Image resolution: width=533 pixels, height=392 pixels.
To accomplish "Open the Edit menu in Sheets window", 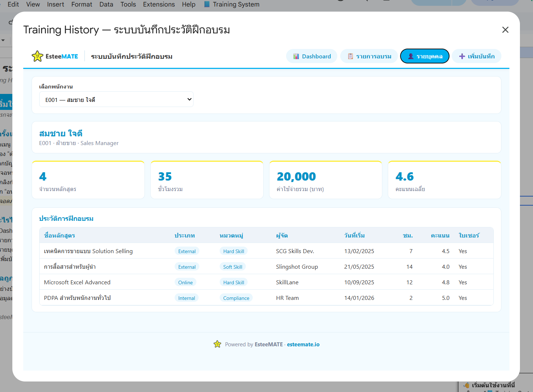I will click(13, 4).
